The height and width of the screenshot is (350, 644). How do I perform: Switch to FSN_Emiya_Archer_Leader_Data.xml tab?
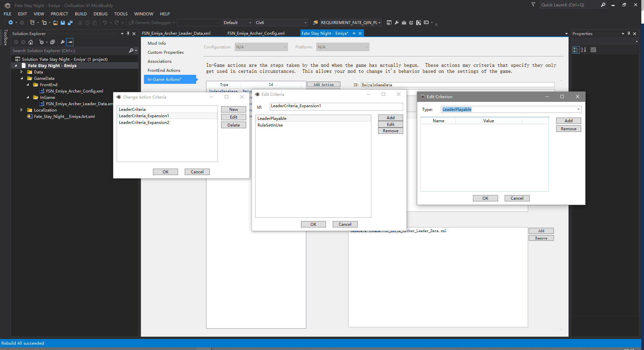click(x=176, y=33)
